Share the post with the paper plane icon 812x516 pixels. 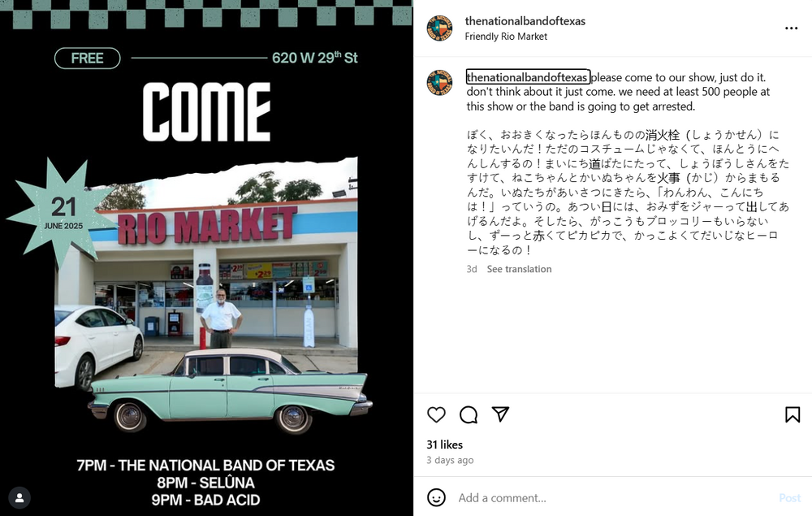pyautogui.click(x=500, y=414)
